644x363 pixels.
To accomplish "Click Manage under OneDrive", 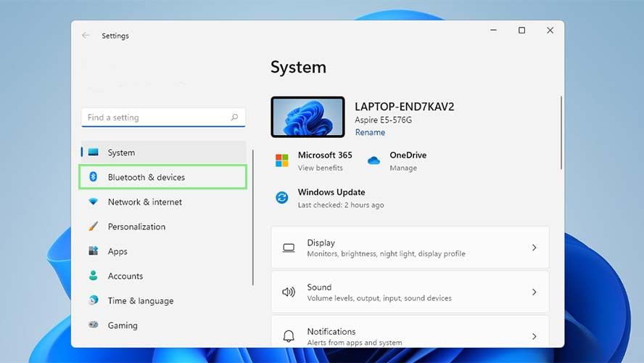I will coord(403,168).
